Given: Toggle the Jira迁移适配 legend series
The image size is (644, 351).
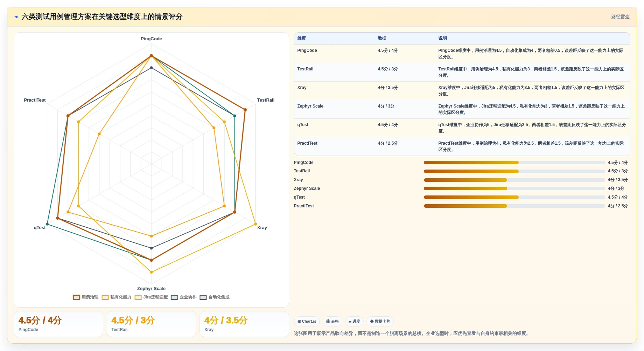Looking at the screenshot, I should click(151, 297).
